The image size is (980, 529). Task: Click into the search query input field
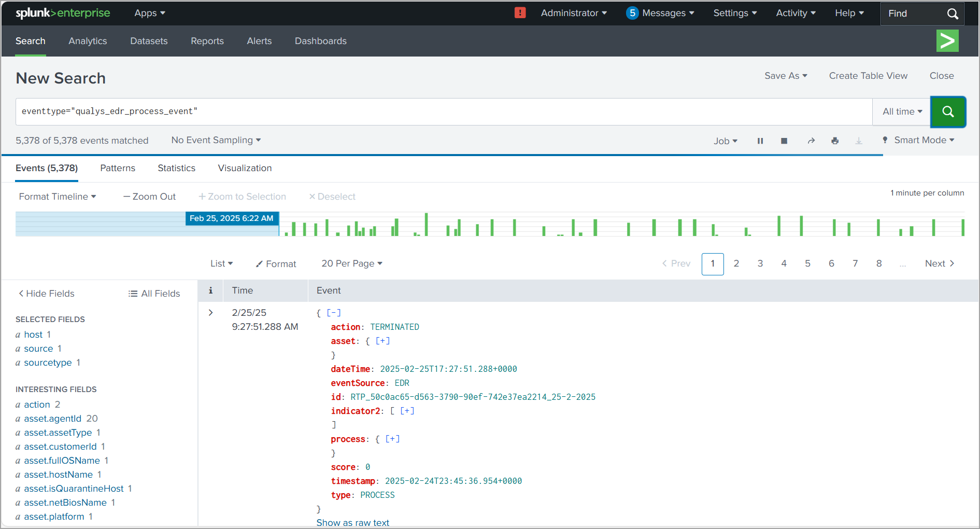(441, 112)
